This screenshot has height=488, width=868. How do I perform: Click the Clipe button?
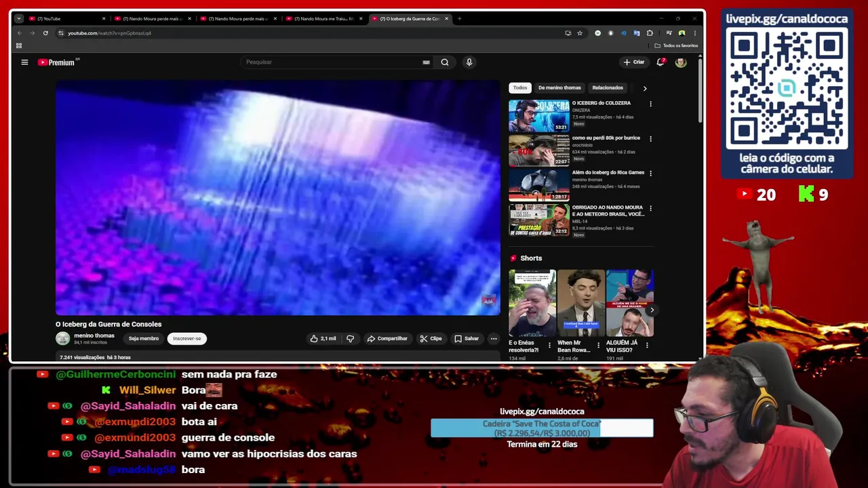coord(431,338)
